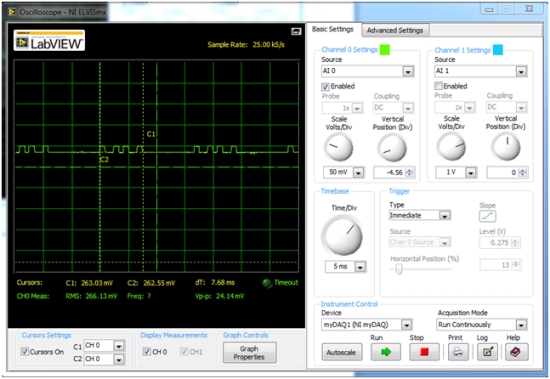Image resolution: width=550 pixels, height=379 pixels.
Task: Click the red Stop button
Action: pyautogui.click(x=424, y=352)
